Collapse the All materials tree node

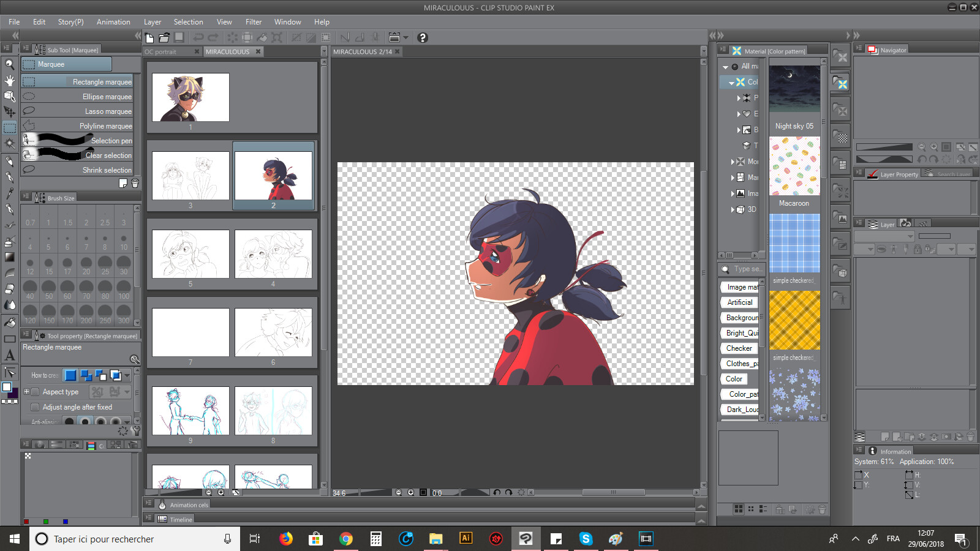725,66
